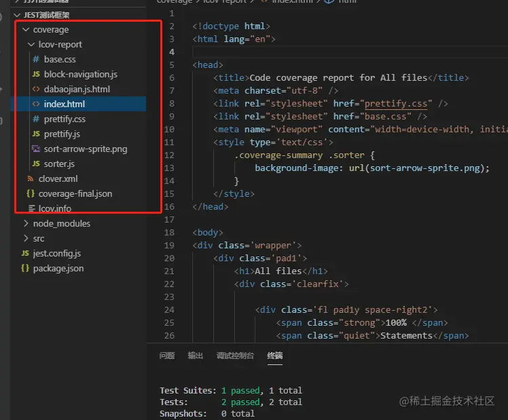Click the base.css href value on line 9
The height and width of the screenshot is (420, 508).
tap(385, 117)
